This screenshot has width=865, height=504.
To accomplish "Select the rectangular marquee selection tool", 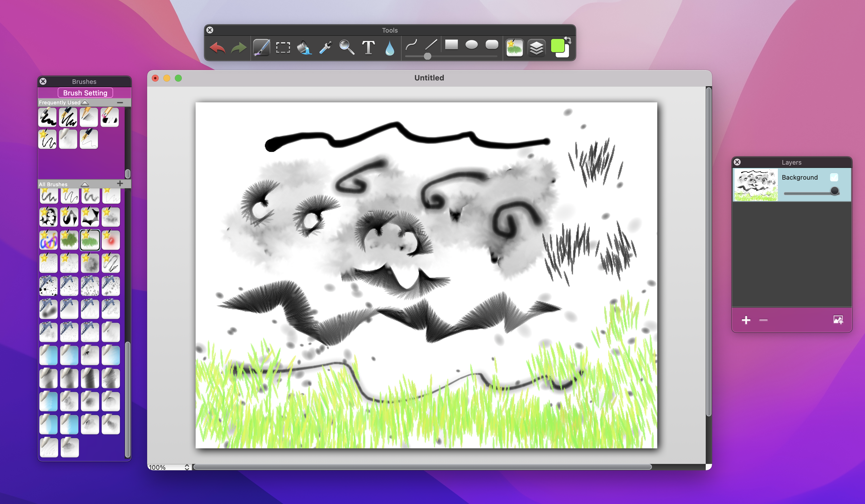I will (x=283, y=48).
